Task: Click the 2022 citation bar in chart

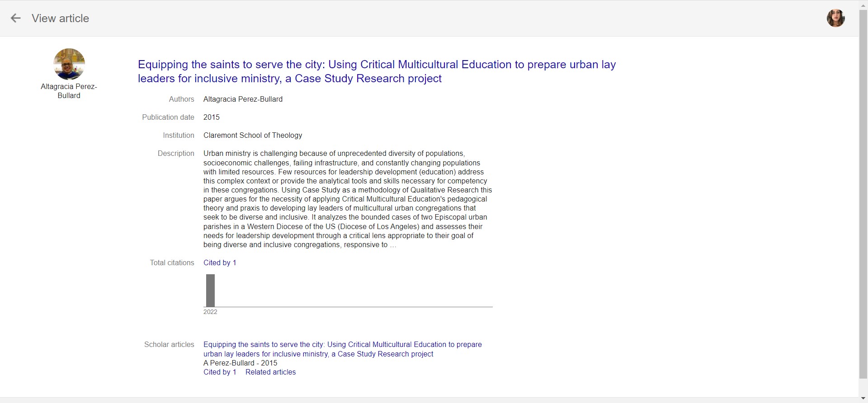Action: [210, 291]
